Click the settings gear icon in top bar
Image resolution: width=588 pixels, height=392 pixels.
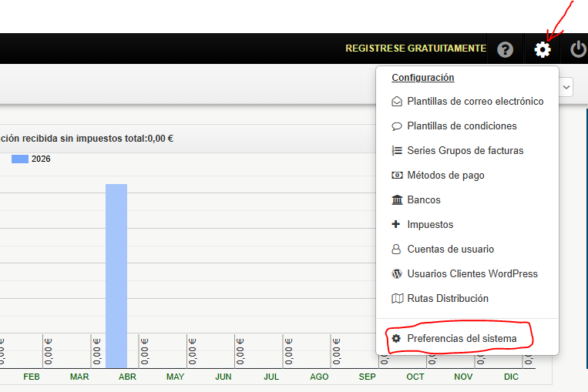pos(543,49)
